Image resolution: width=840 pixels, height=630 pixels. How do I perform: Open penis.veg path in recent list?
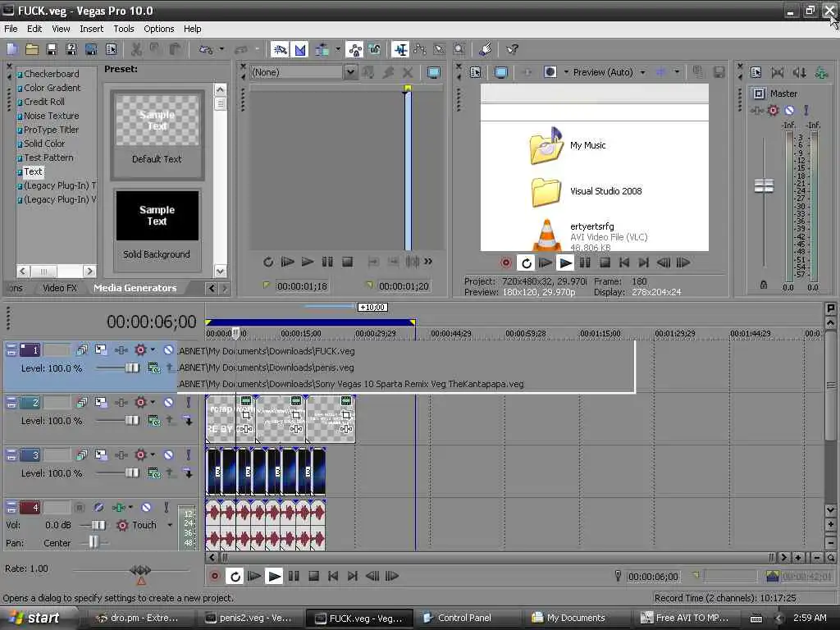pyautogui.click(x=266, y=367)
